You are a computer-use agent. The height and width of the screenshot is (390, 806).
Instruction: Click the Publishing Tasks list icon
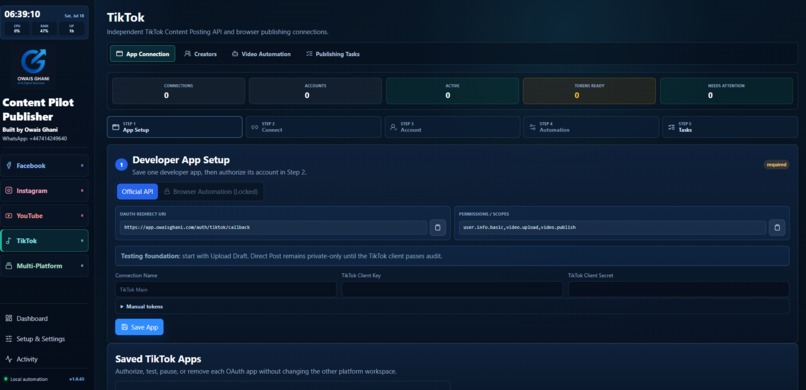pyautogui.click(x=309, y=53)
